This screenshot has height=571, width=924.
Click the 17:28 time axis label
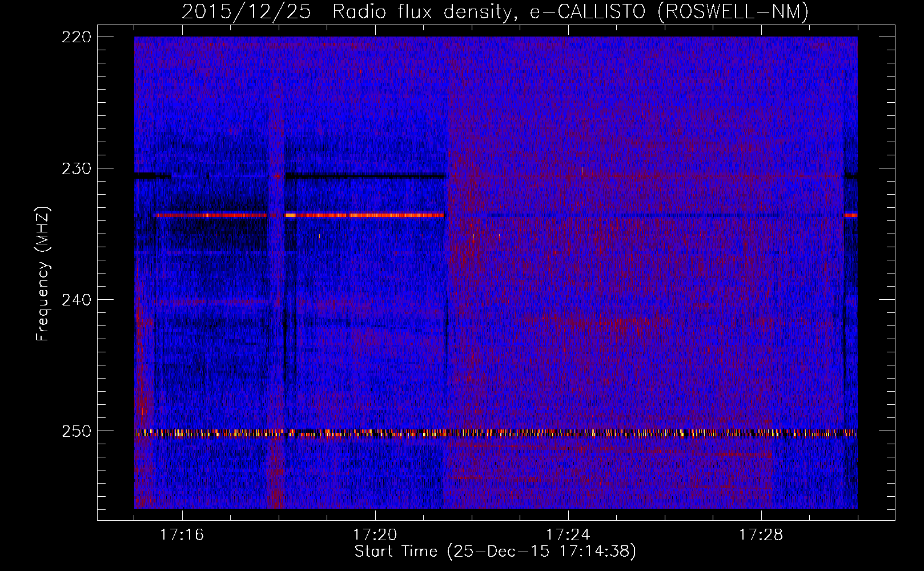tap(761, 535)
